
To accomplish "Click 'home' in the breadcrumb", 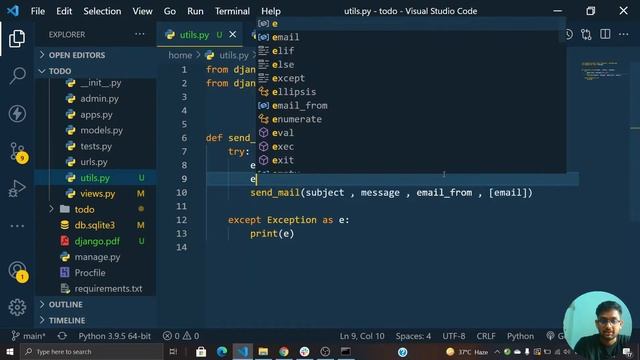I will (x=180, y=55).
